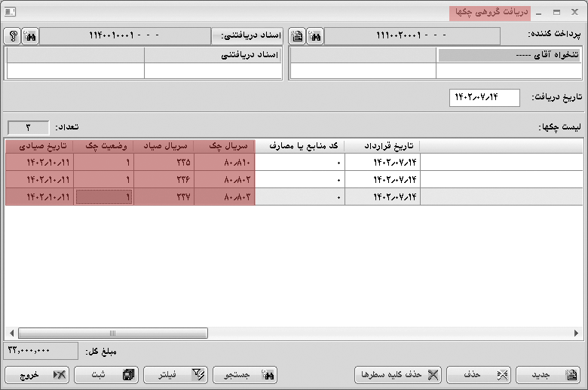This screenshot has height=390, width=588.
Task: Click the تاریخ دریافت date input field
Action: [485, 98]
